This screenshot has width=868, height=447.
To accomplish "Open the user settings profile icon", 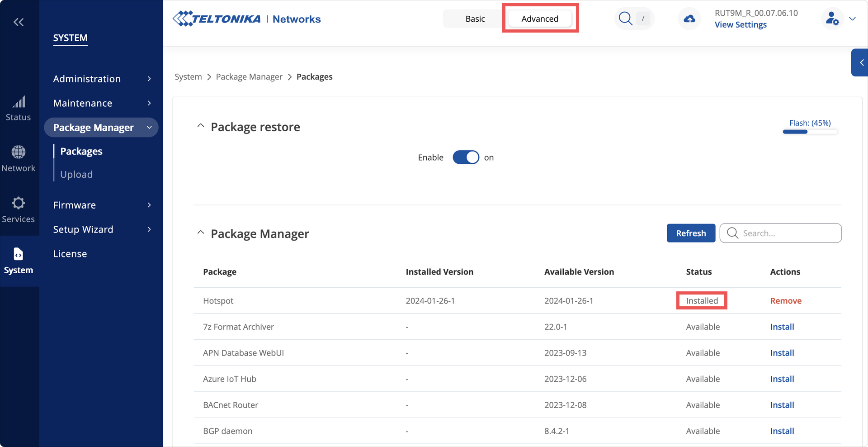I will [832, 19].
